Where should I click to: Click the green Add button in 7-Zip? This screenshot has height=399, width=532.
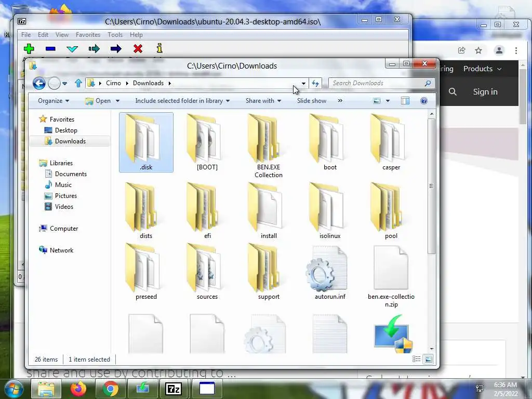pos(29,48)
